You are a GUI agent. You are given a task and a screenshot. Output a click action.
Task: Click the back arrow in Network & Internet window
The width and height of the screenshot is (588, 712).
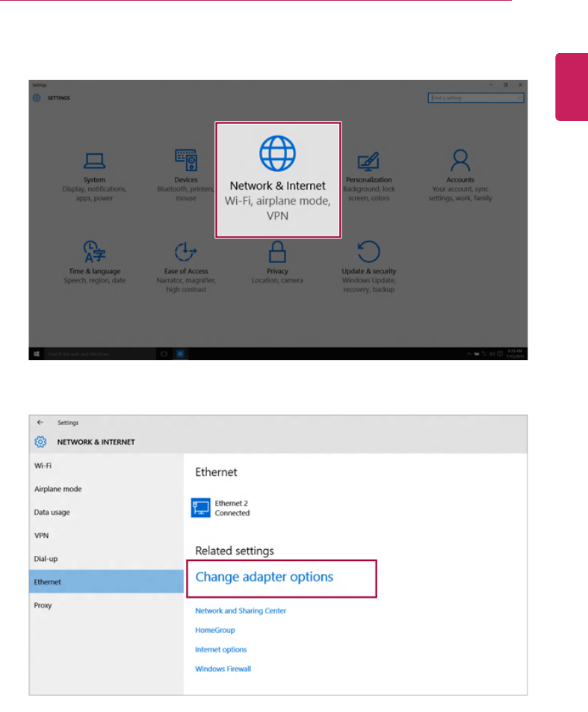tap(40, 422)
